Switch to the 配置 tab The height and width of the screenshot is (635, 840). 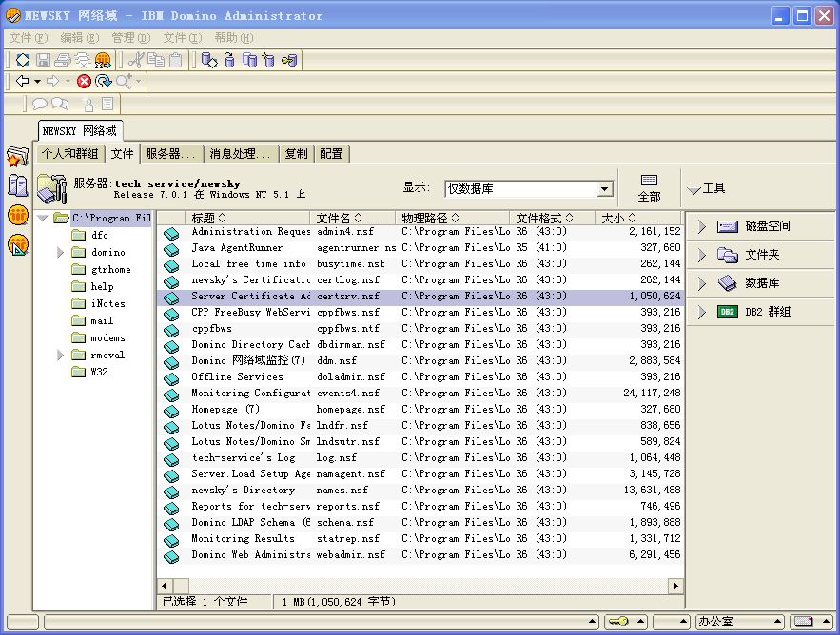[x=331, y=154]
